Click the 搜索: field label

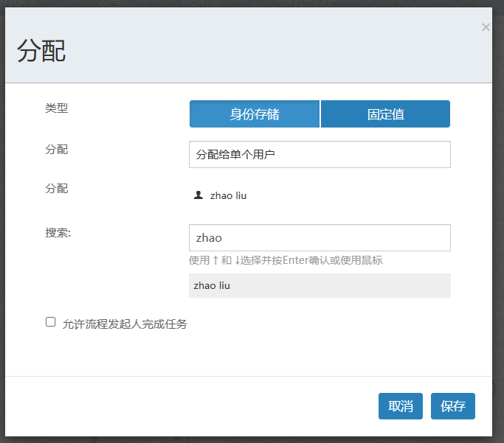coord(58,233)
